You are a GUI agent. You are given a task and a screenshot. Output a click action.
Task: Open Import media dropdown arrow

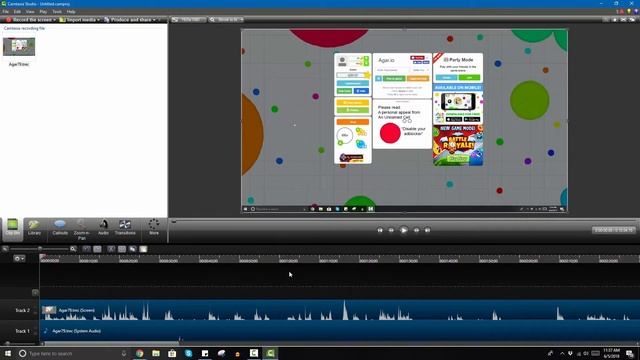98,20
